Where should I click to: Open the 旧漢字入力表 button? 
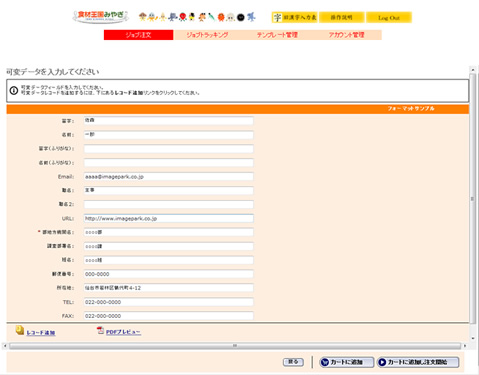(295, 17)
